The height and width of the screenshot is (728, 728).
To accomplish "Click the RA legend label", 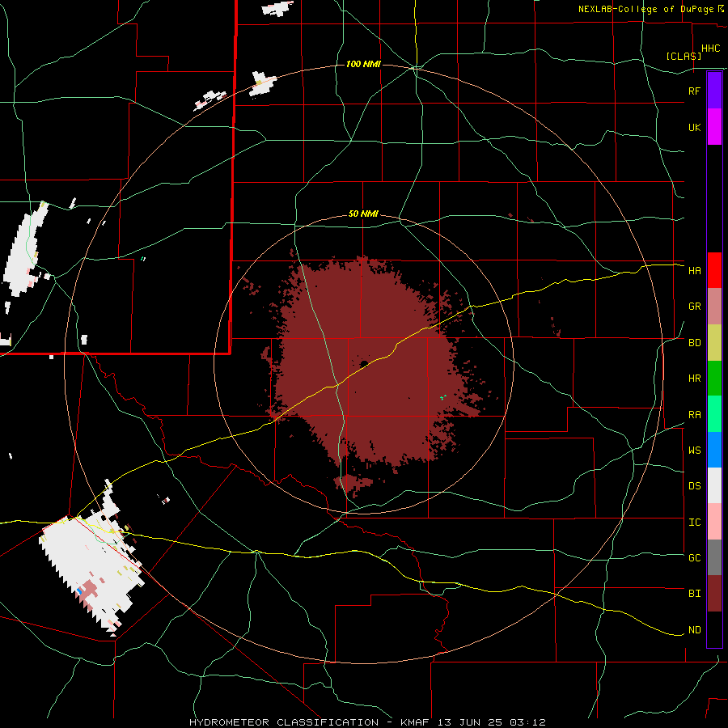I will click(x=694, y=414).
